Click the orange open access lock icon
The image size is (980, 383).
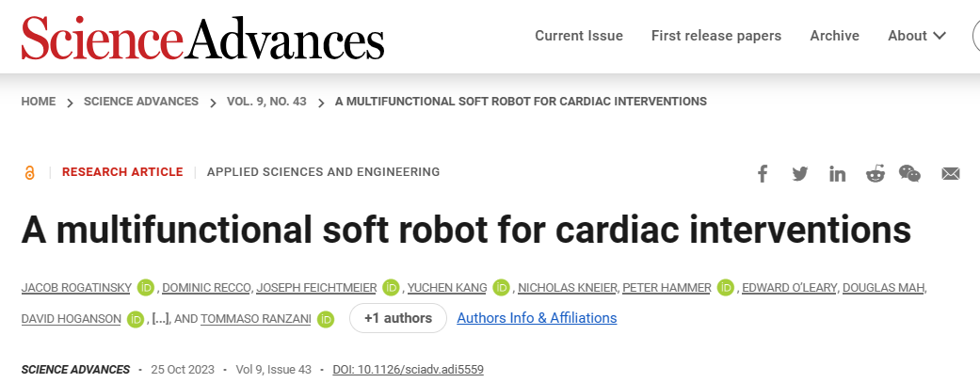[29, 173]
